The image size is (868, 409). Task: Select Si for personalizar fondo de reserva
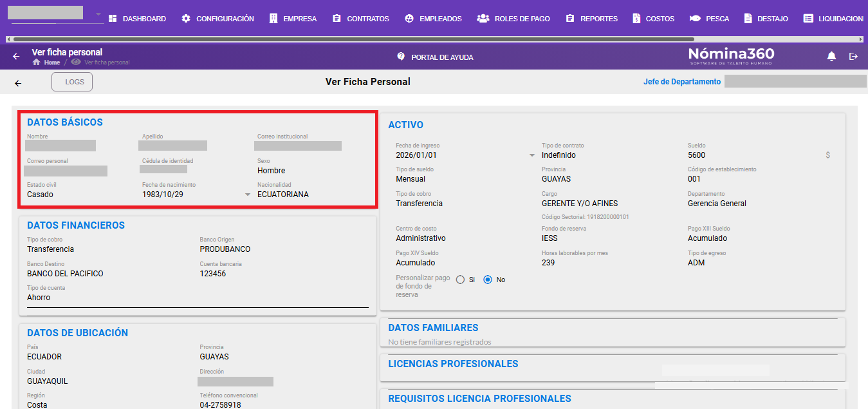pos(460,280)
